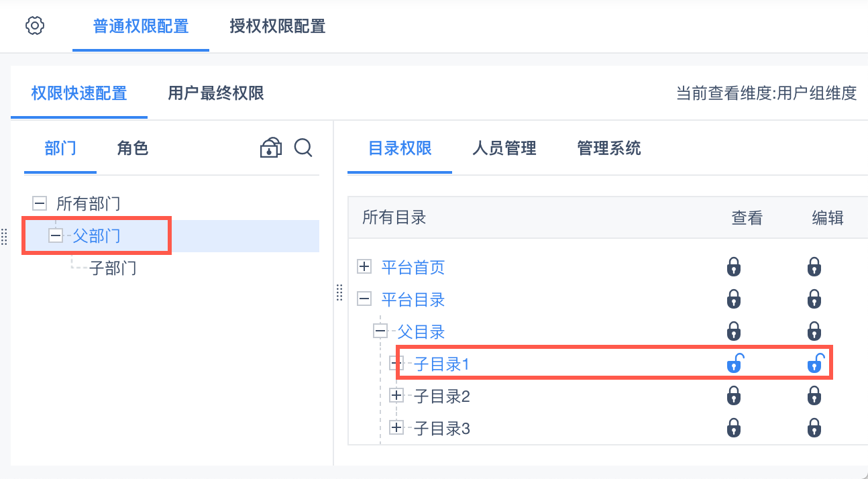Toggle edit lock for 子目录3
Image resolution: width=868 pixels, height=479 pixels.
click(x=814, y=427)
